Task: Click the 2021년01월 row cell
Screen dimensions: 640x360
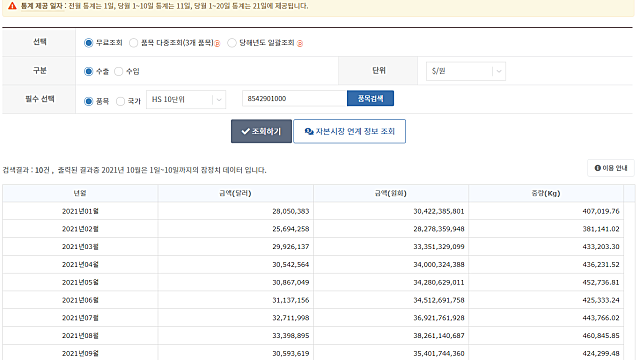Action: click(80, 211)
